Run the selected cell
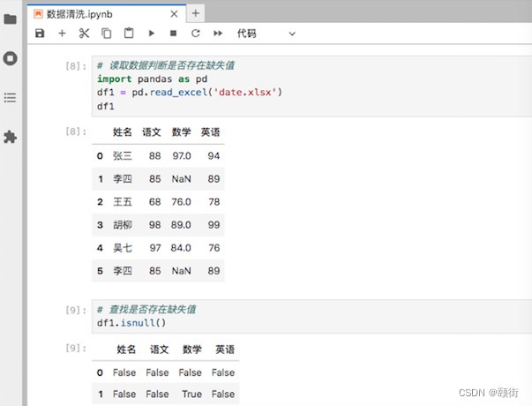 point(152,34)
